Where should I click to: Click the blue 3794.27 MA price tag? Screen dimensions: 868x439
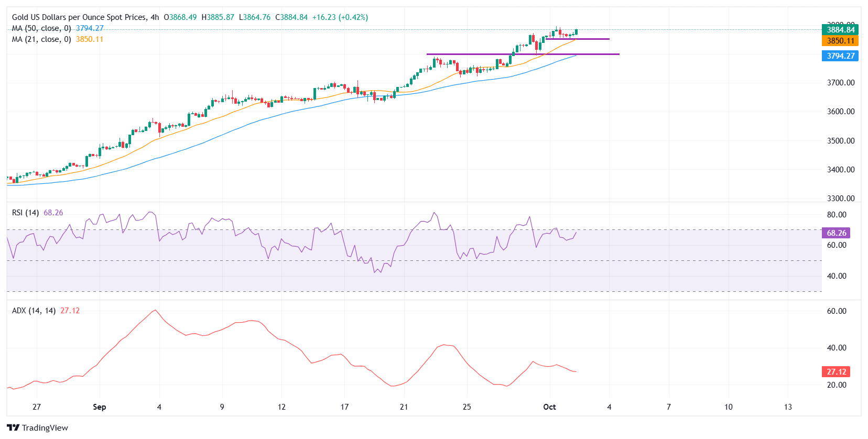(x=840, y=56)
